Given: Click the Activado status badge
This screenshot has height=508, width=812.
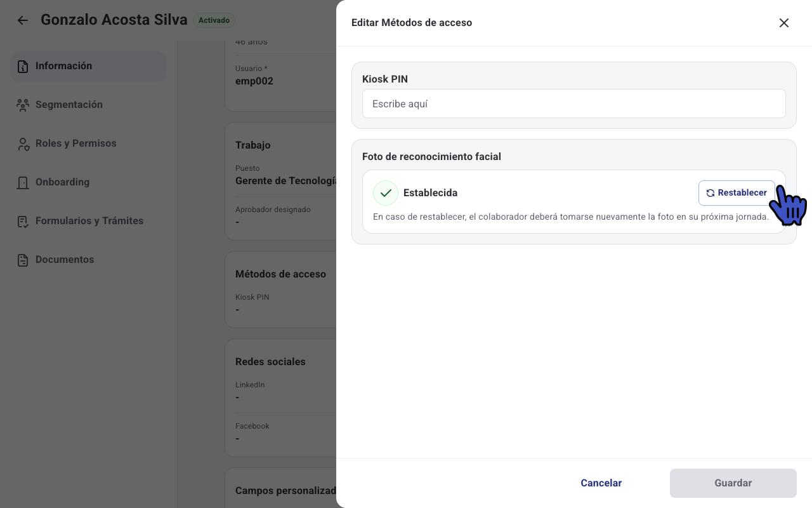Looking at the screenshot, I should [x=214, y=20].
